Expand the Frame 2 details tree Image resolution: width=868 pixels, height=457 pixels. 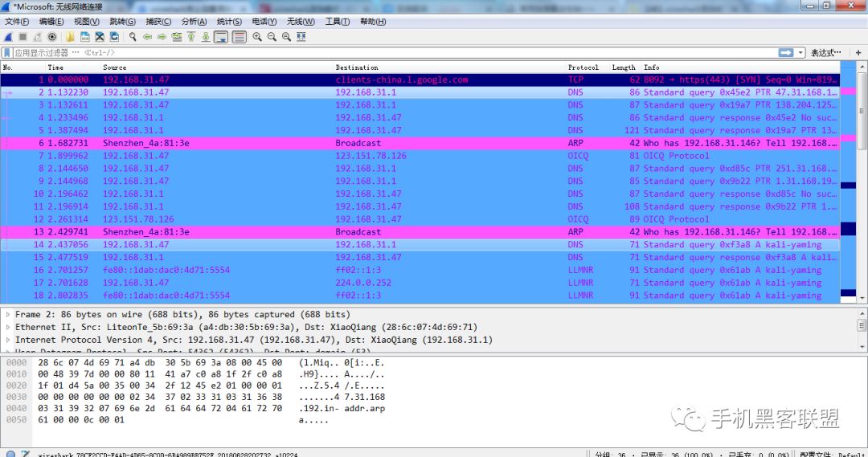click(8, 314)
